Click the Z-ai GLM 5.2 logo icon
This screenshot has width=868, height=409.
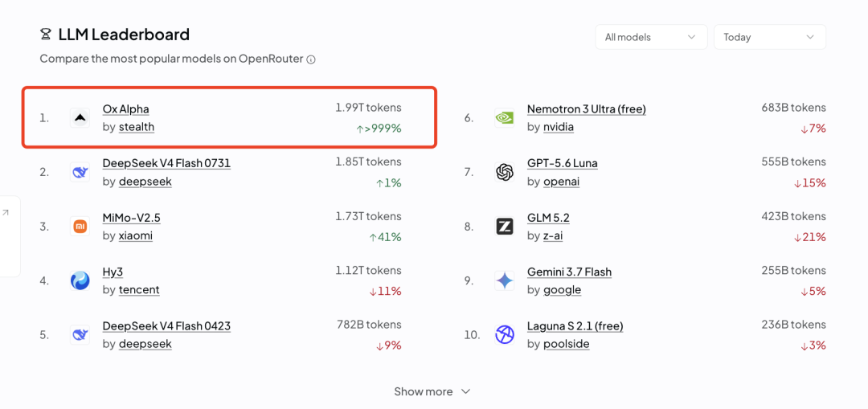(x=504, y=227)
